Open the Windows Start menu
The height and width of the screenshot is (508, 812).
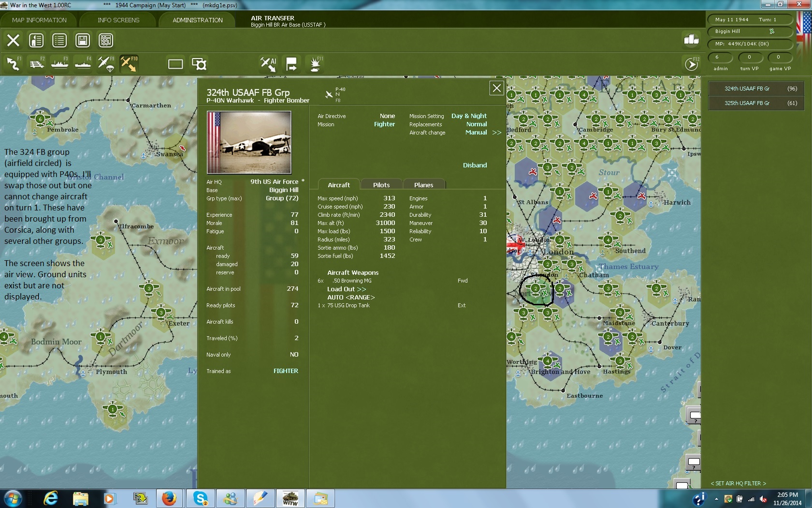click(13, 498)
